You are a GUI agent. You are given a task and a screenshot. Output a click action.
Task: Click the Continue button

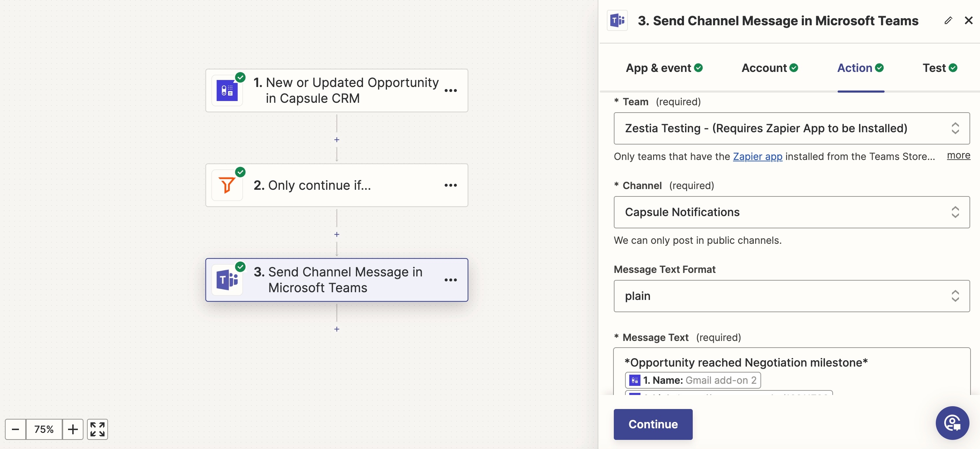653,423
